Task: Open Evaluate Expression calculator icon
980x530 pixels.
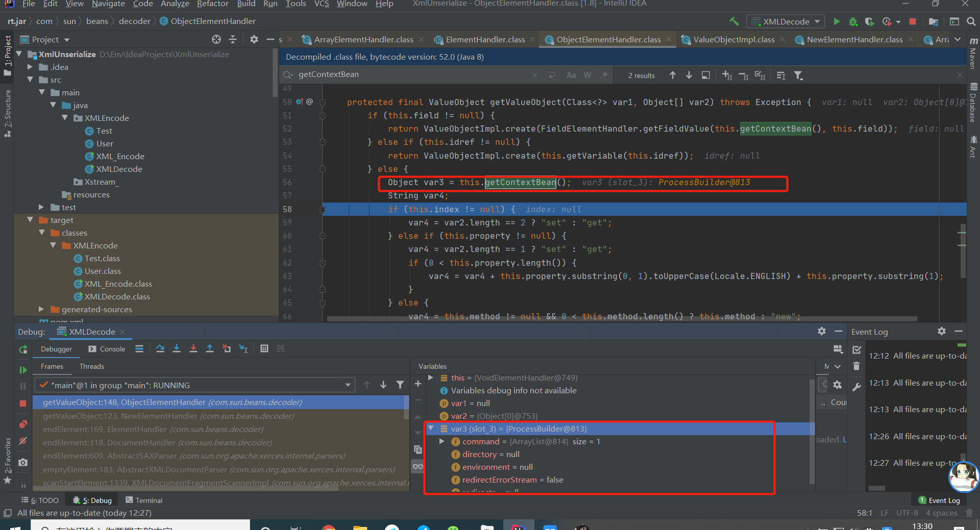Action: tap(264, 348)
